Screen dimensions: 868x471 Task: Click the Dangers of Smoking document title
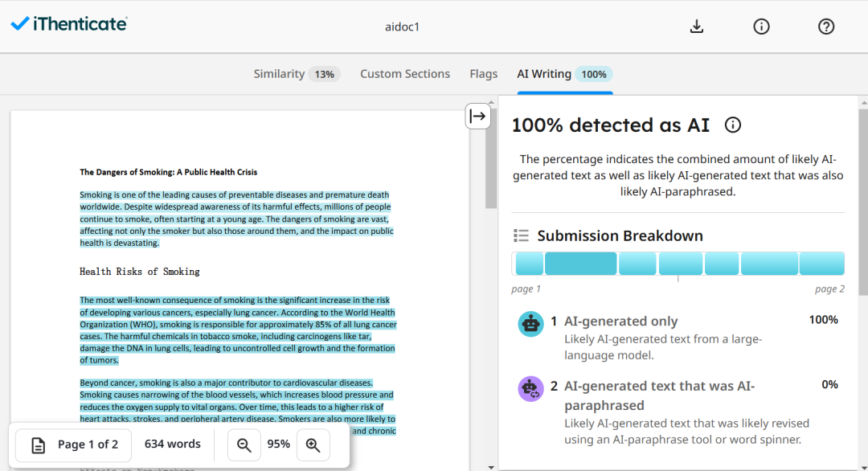[168, 172]
